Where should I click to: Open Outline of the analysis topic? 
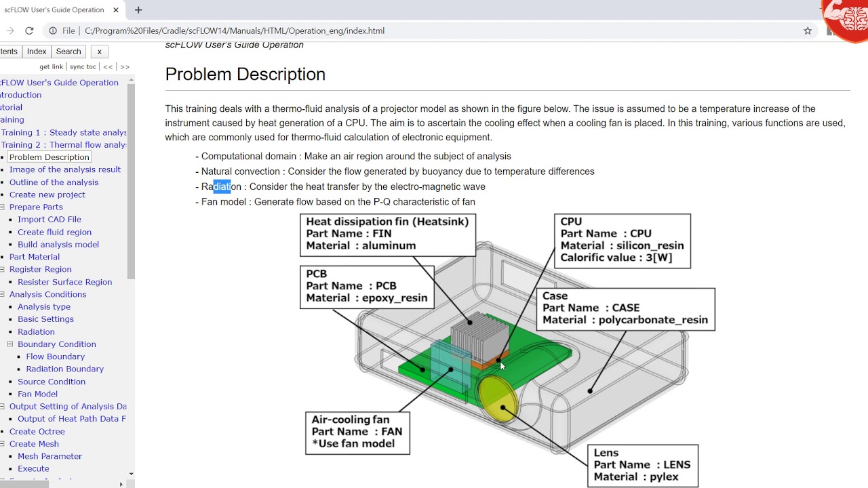pos(54,182)
